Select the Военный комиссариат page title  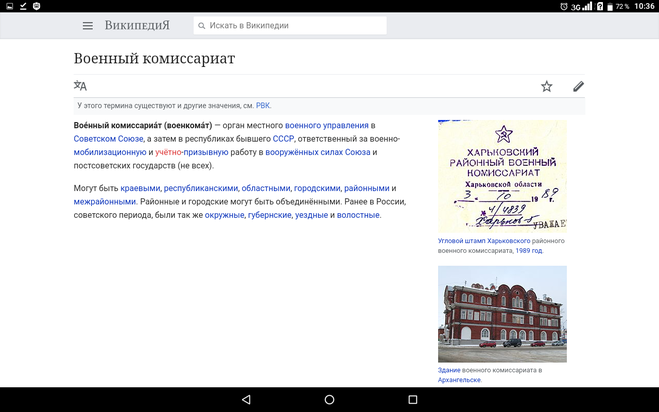[154, 58]
